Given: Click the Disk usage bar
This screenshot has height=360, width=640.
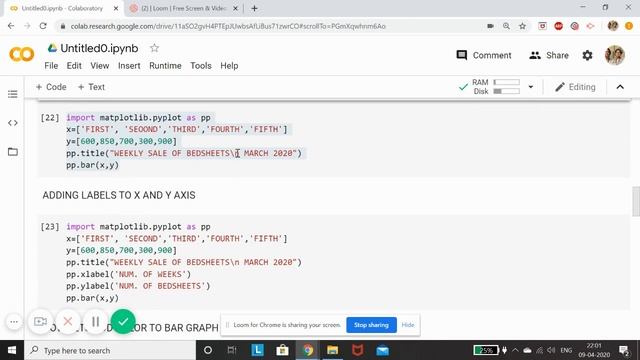Looking at the screenshot, I should [507, 91].
